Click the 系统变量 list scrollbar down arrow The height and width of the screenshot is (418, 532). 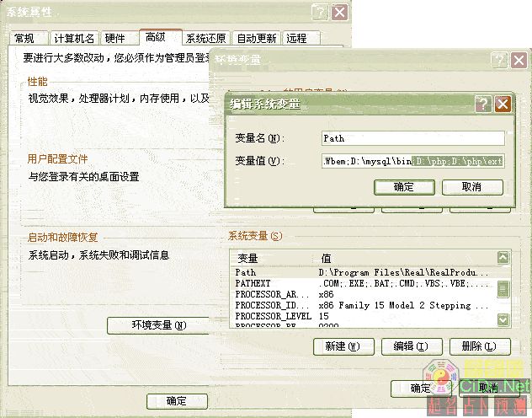[503, 319]
